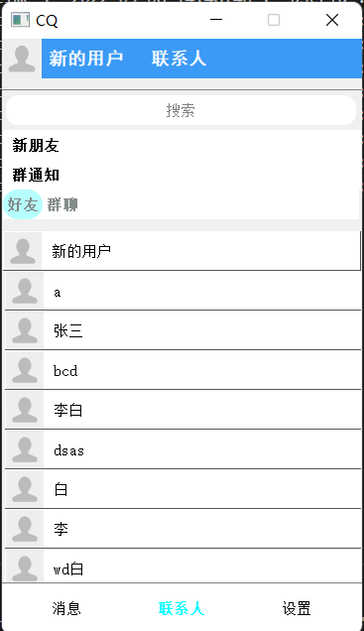364x631 pixels.
Task: Click the 搜索 search field
Action: pyautogui.click(x=181, y=110)
